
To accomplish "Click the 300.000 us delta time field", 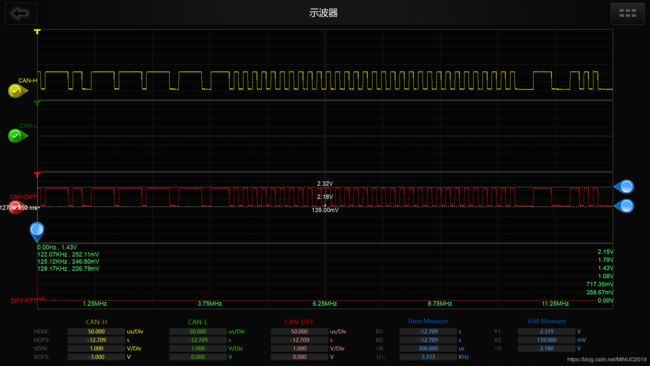I will click(x=428, y=348).
